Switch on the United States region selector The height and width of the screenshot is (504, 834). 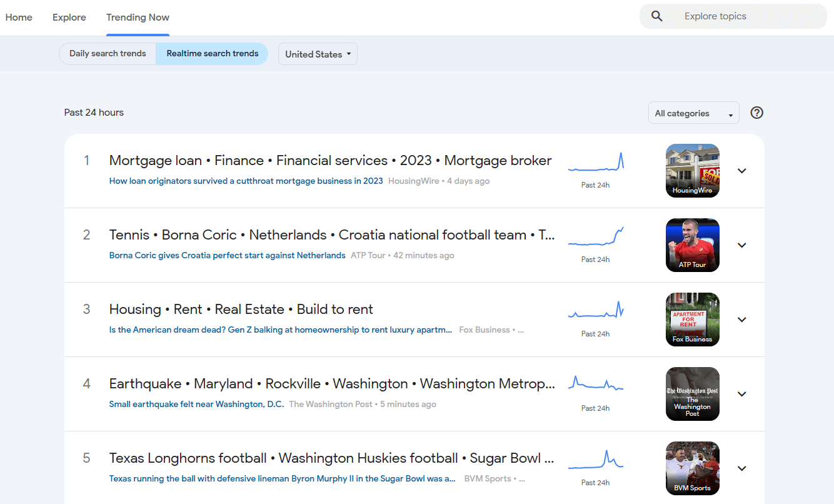coord(318,54)
